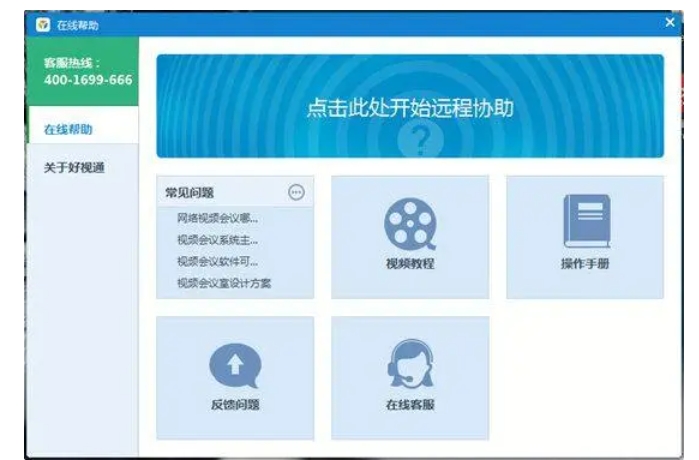The height and width of the screenshot is (460, 699).
Task: Select the 在线帮助 sidebar tab
Action: pos(83,125)
